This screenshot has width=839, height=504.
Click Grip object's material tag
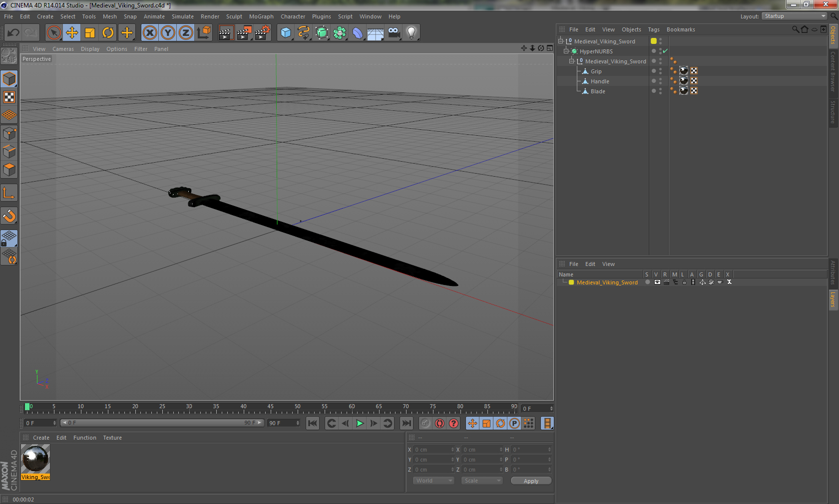click(684, 71)
